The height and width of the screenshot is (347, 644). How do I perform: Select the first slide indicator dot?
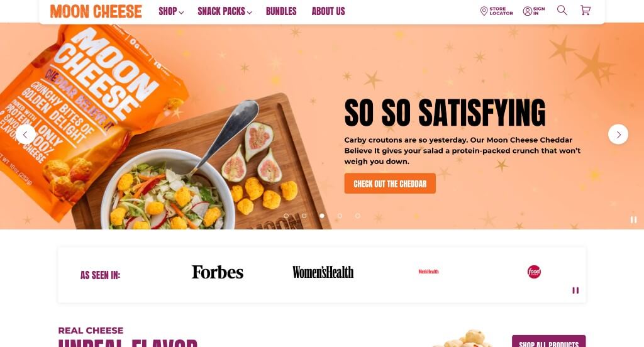click(x=286, y=216)
